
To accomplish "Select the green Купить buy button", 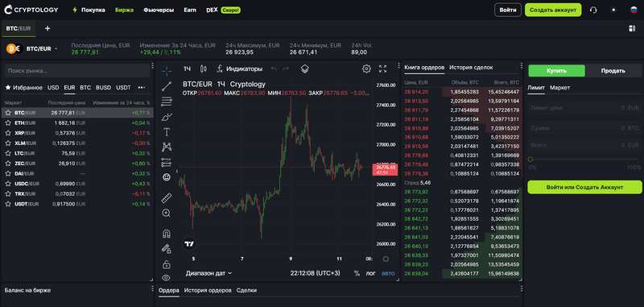I will 556,71.
